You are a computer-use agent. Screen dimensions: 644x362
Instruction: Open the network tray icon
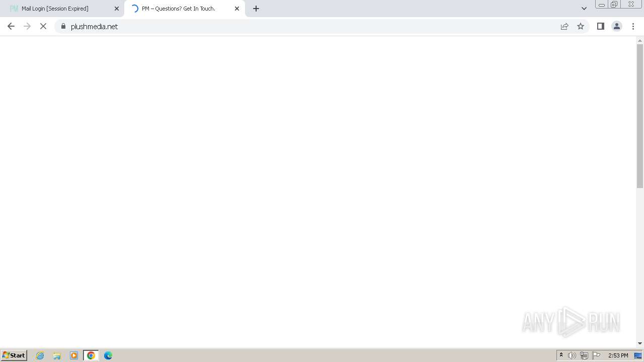click(584, 355)
